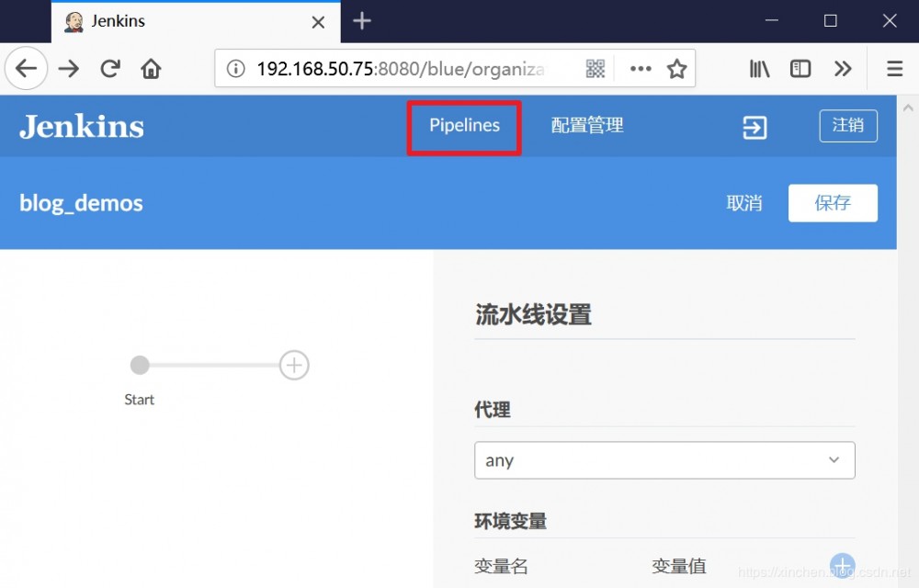Open Firefox's hamburger menu
The height and width of the screenshot is (588, 919).
point(893,68)
